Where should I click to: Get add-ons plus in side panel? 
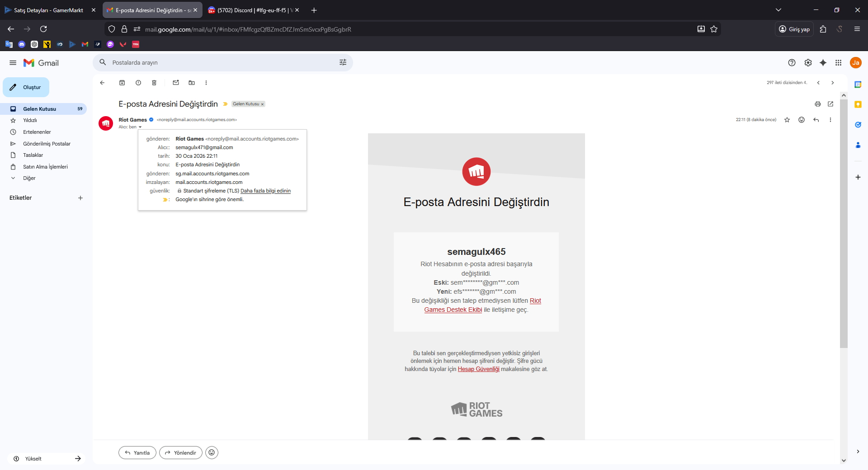pos(858,177)
